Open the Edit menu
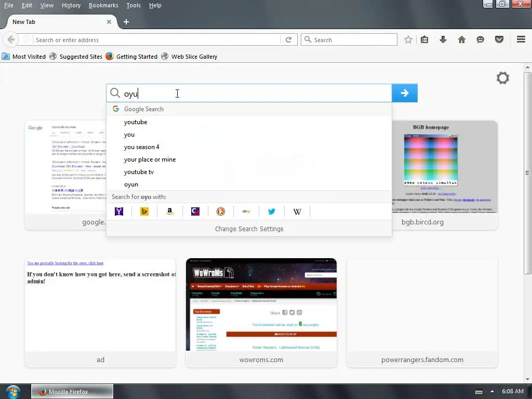This screenshot has height=399, width=532. (27, 5)
